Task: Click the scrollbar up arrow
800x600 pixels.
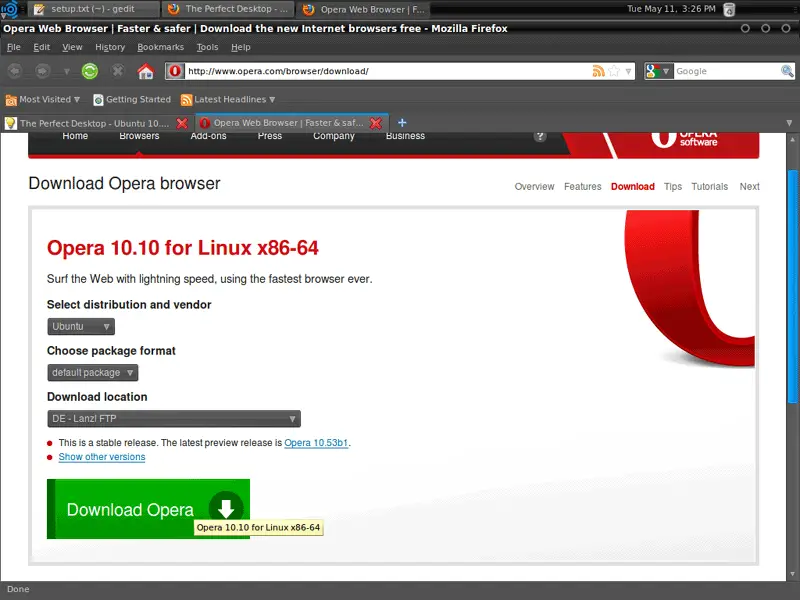Action: (792, 139)
